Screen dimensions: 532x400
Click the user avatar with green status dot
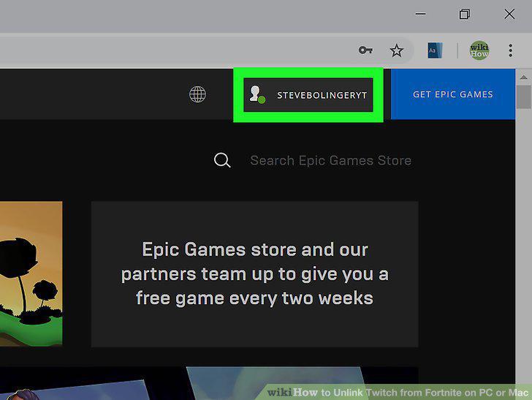[256, 94]
